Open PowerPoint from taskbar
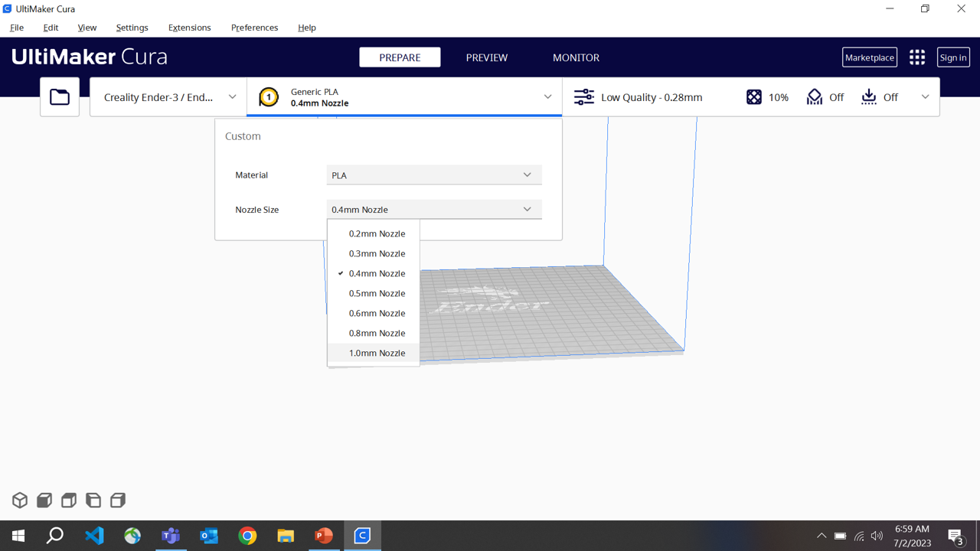980x551 pixels. point(324,536)
